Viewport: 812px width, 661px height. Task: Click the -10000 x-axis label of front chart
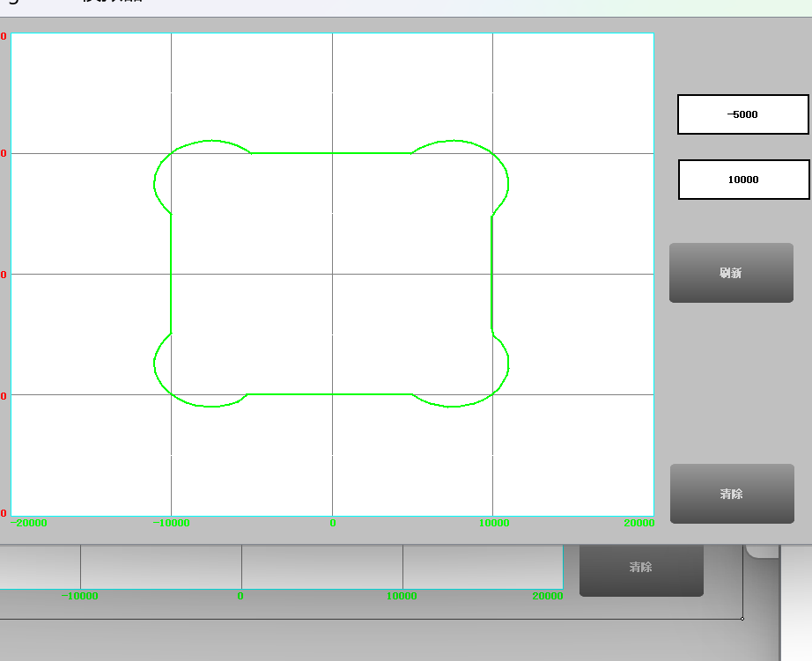point(172,523)
